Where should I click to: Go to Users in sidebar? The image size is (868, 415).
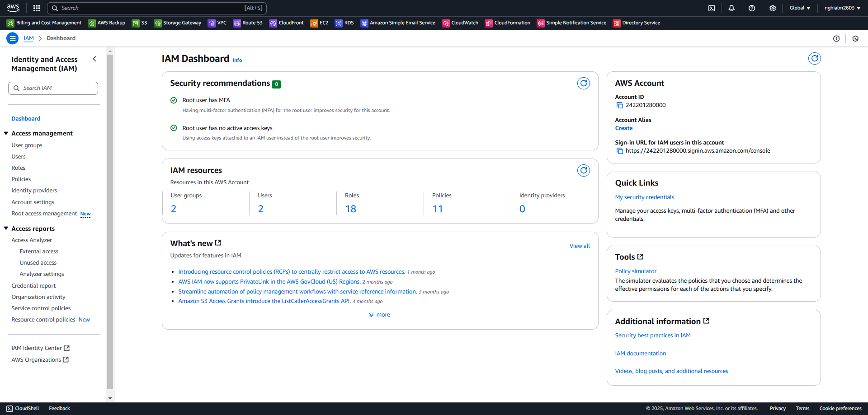(x=19, y=157)
